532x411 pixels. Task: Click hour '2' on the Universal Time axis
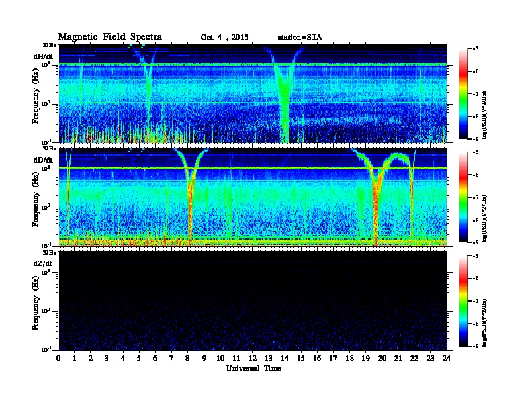(91, 359)
